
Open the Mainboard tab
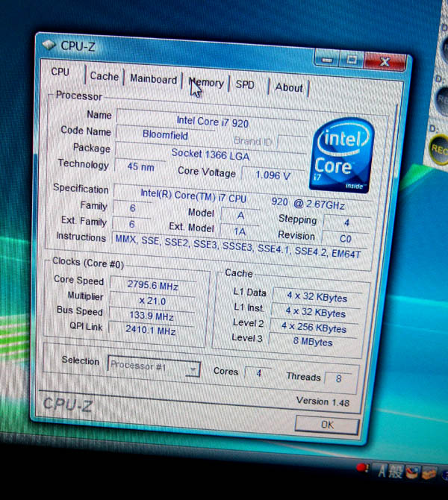click(x=153, y=79)
